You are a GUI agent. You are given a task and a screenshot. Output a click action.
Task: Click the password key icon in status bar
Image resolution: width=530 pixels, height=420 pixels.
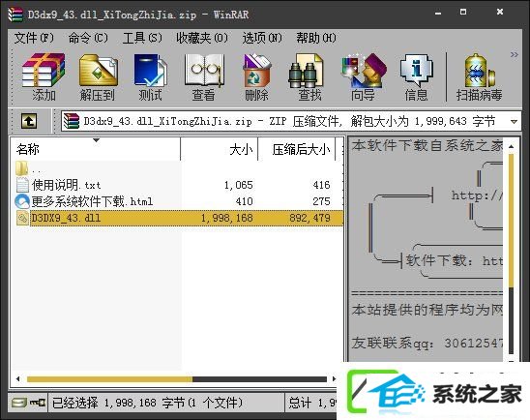point(38,403)
